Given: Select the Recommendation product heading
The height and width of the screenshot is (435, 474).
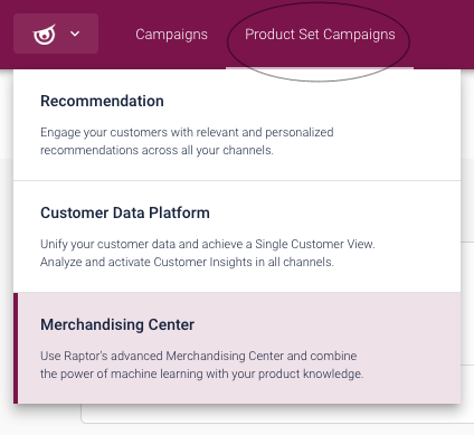Looking at the screenshot, I should click(x=102, y=101).
